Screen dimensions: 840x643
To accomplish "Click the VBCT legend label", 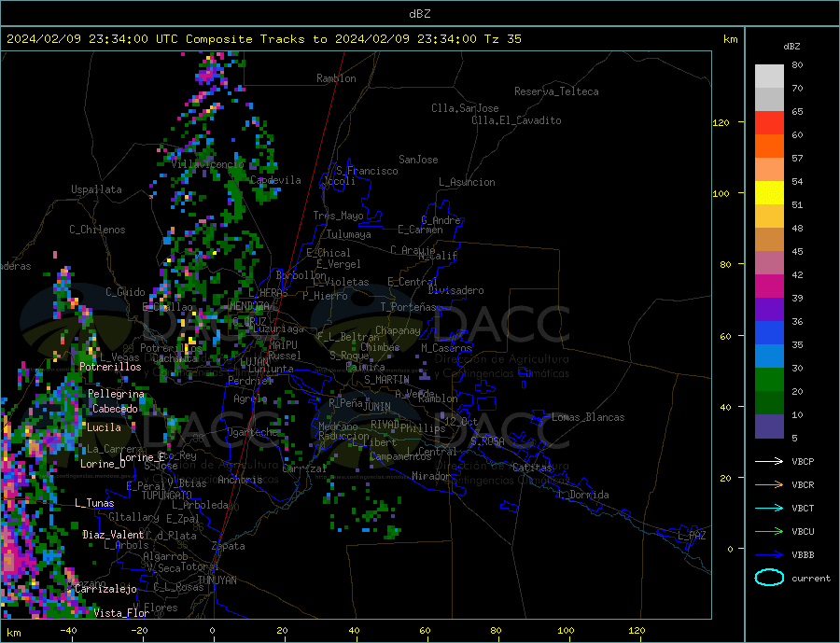I will (x=803, y=508).
